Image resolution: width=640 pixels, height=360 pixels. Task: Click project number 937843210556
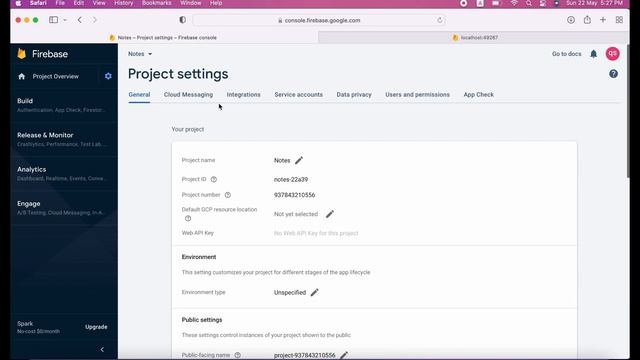point(294,195)
